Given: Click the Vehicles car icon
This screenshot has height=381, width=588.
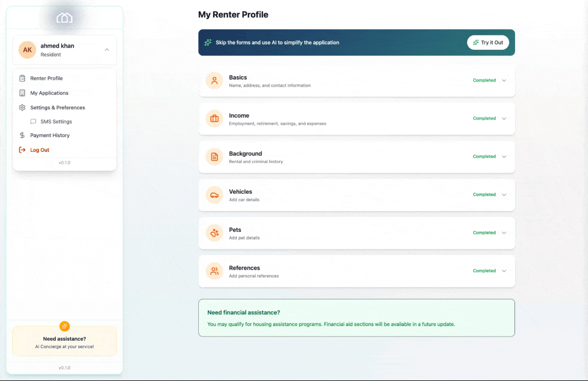Looking at the screenshot, I should 214,195.
